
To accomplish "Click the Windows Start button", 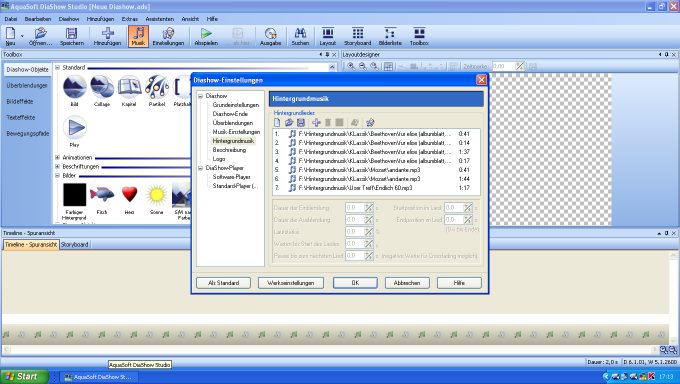I will (25, 377).
